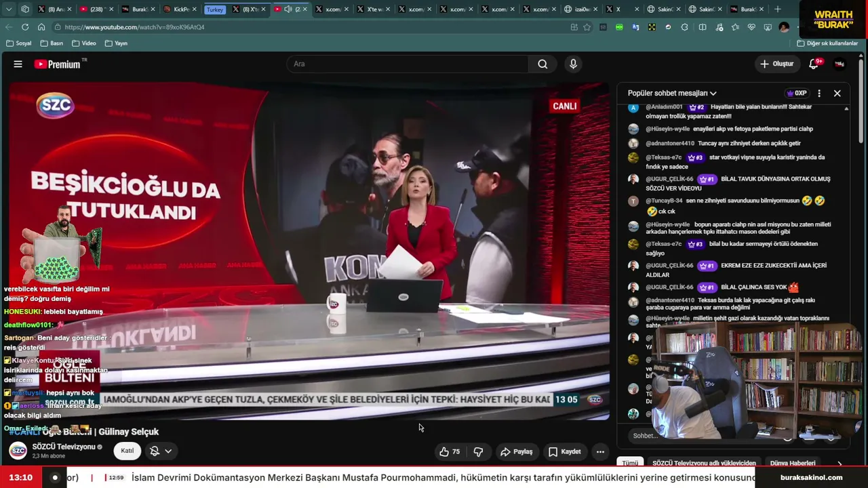868x488 pixels.
Task: Click the browser address bar URL
Action: 134,27
